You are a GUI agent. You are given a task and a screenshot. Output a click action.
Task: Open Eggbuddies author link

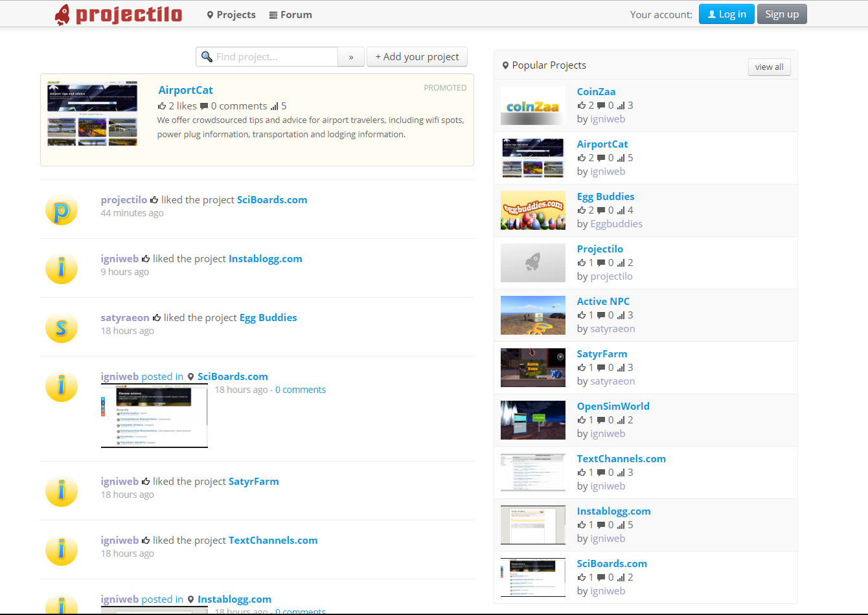pos(617,224)
